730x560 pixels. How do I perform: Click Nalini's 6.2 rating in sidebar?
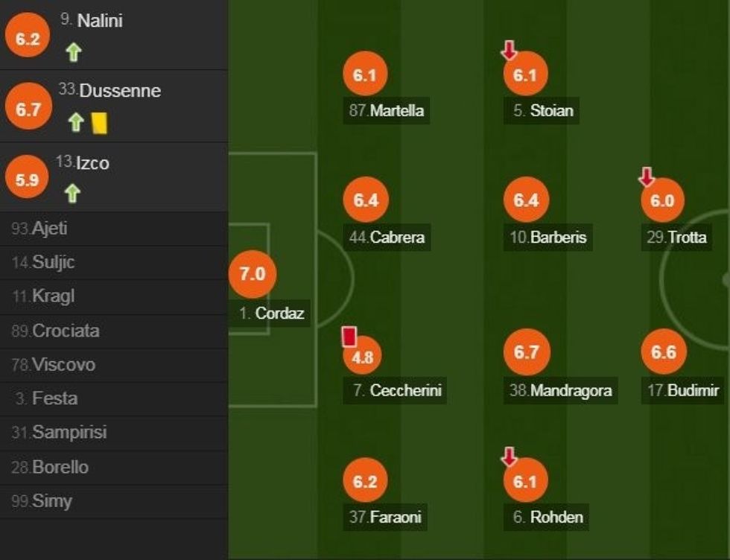pyautogui.click(x=28, y=39)
